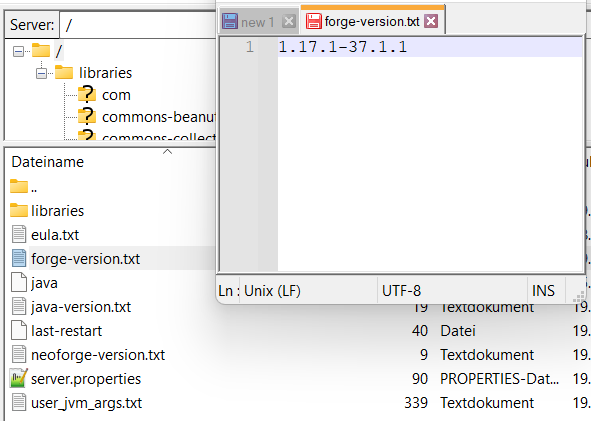The height and width of the screenshot is (421, 591).
Task: Click the blank file icon of java
Action: pos(19,282)
